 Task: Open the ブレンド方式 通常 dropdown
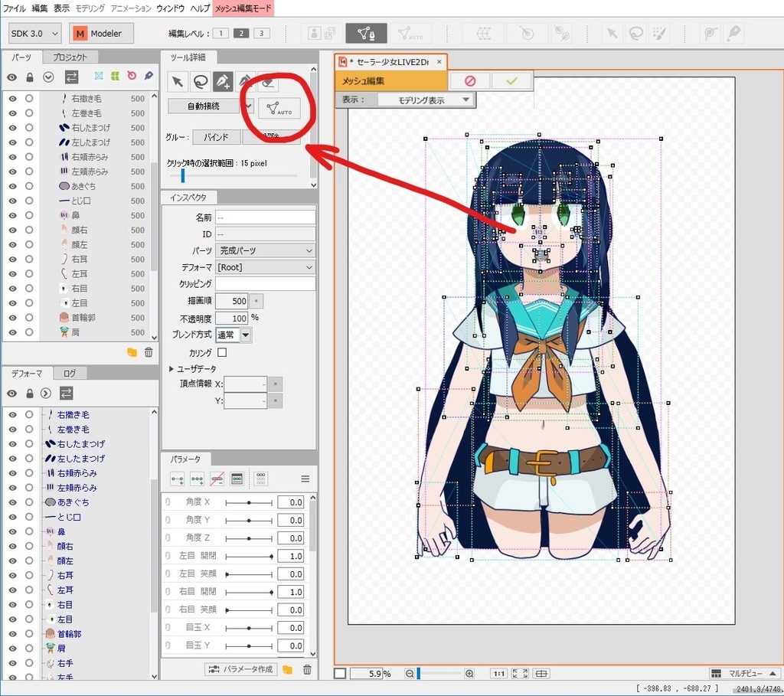246,335
